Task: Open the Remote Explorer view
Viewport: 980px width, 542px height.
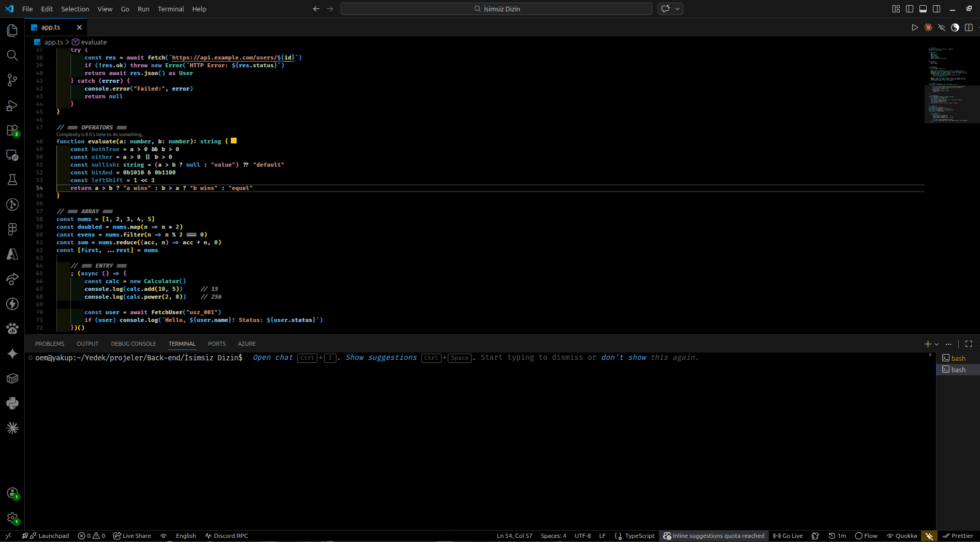Action: [x=12, y=155]
